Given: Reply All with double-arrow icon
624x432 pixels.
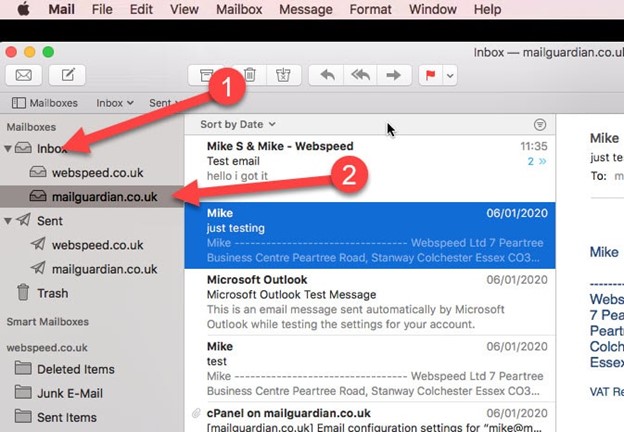Looking at the screenshot, I should [360, 75].
